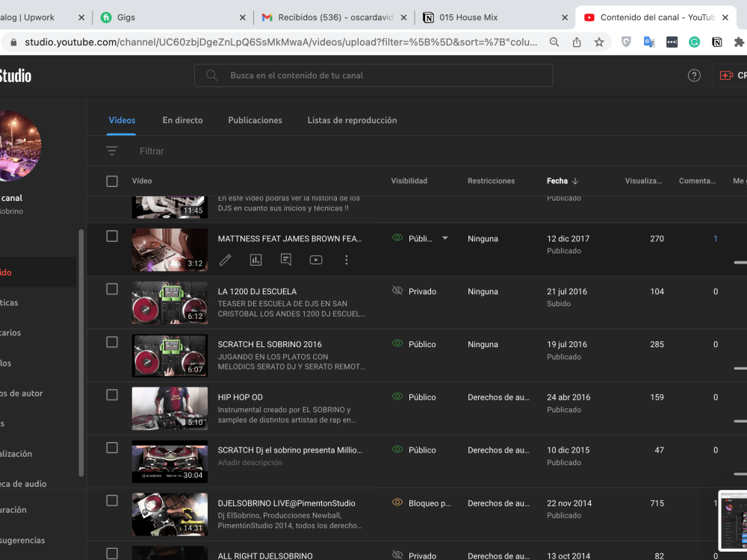Viewport: 747px width, 560px height.
Task: Click the likes bar of MATTNESS video row
Action: 740,262
